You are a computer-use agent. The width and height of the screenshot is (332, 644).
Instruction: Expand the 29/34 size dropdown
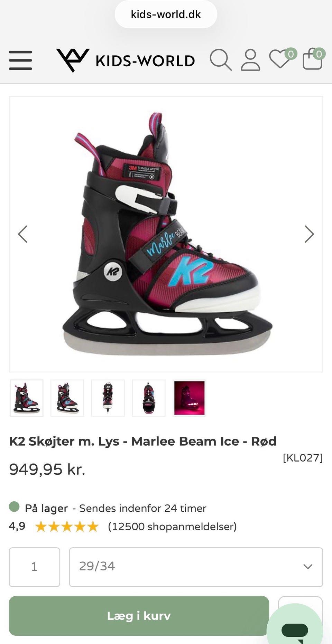coord(196,567)
